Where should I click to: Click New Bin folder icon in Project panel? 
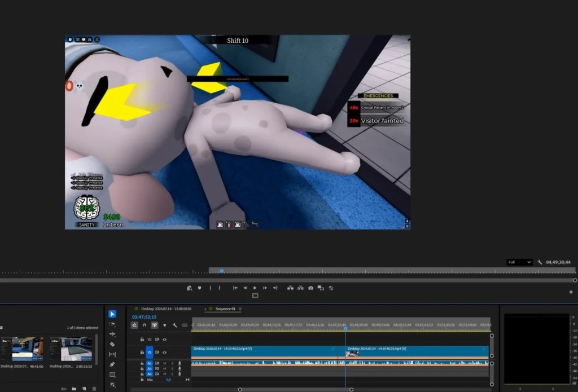[x=74, y=389]
